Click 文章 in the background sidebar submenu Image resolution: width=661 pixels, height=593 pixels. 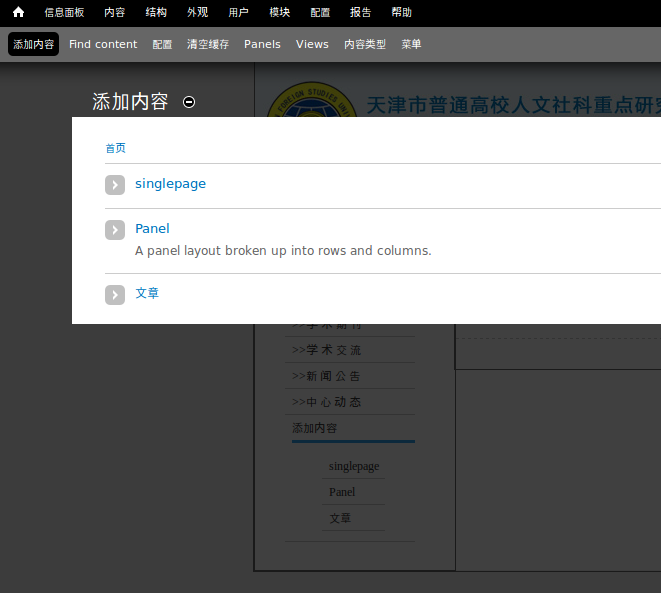(x=340, y=518)
